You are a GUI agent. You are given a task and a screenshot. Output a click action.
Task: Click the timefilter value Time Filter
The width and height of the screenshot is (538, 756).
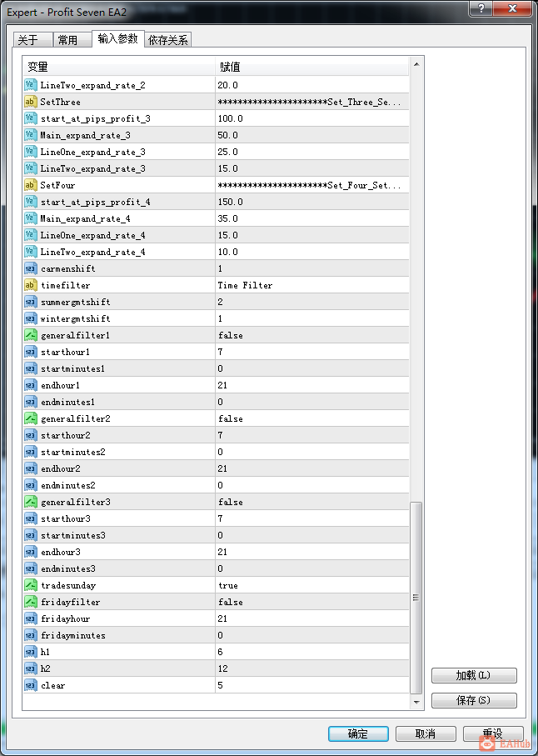[x=245, y=285]
